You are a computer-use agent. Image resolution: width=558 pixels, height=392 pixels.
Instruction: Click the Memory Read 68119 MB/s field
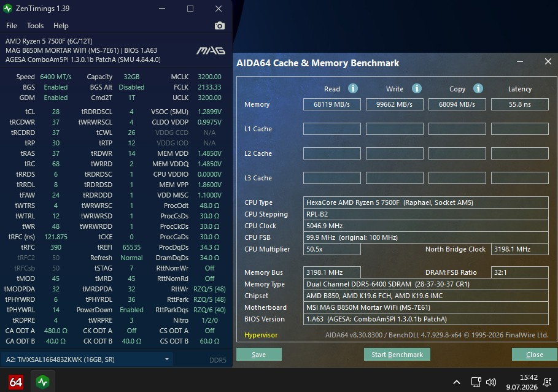(x=331, y=104)
